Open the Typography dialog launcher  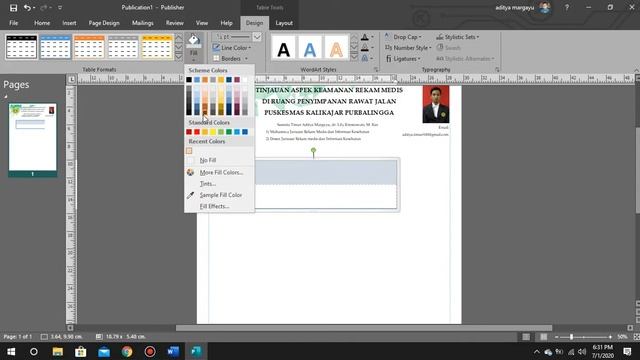click(497, 70)
